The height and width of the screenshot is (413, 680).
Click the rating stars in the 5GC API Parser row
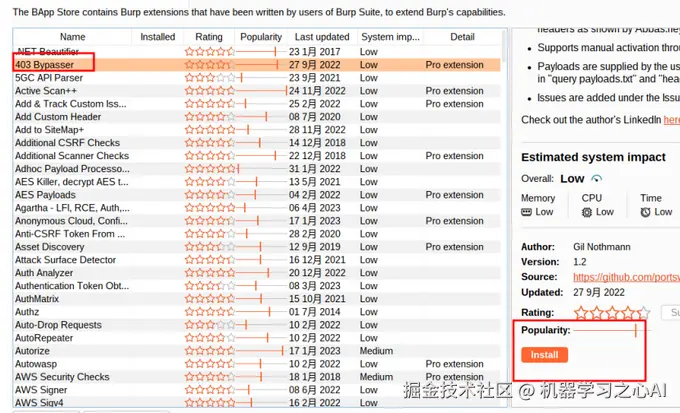coord(209,78)
